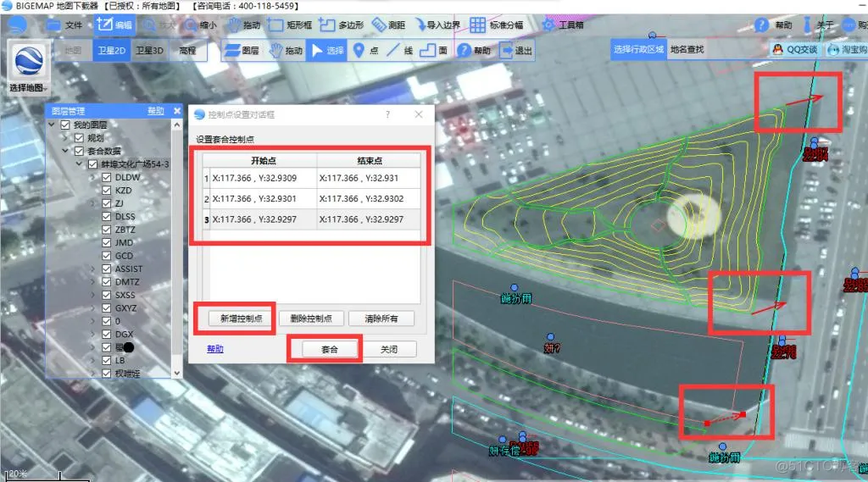The width and height of the screenshot is (868, 482).
Task: Activate the 编辑 edit tool
Action: [114, 25]
